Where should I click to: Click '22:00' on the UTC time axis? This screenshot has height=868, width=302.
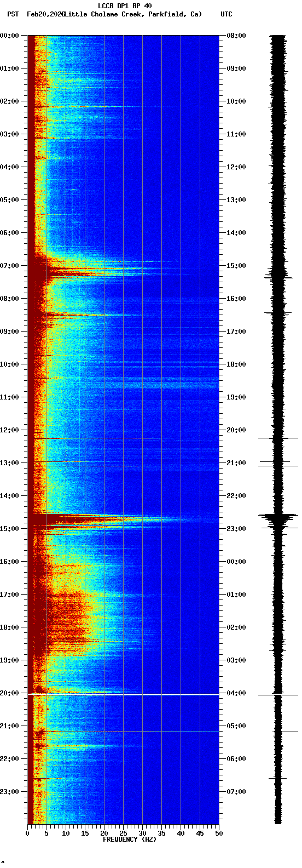[236, 496]
